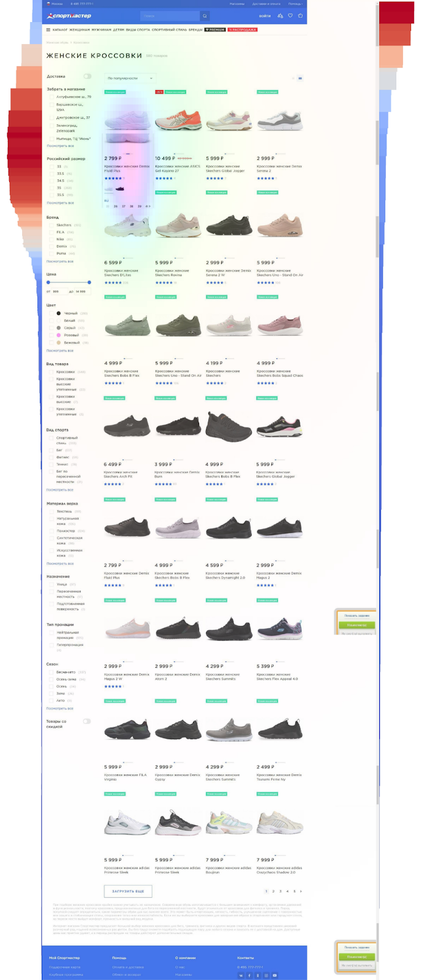Select the dark color variant of Demix Fluid Plus
Viewport: 427px width, 980px height.
pyautogui.click(x=120, y=189)
